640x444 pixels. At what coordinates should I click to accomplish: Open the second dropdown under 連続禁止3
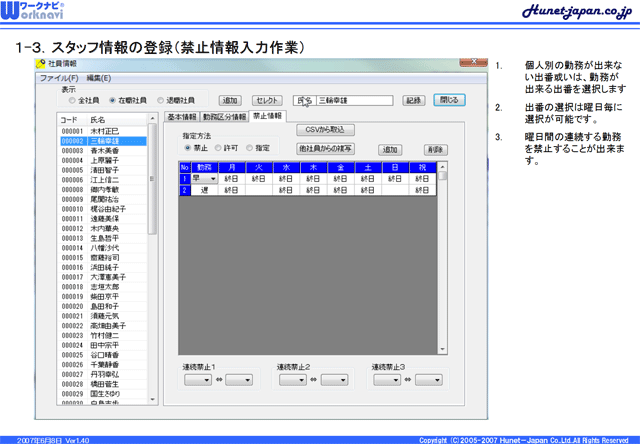pos(428,380)
